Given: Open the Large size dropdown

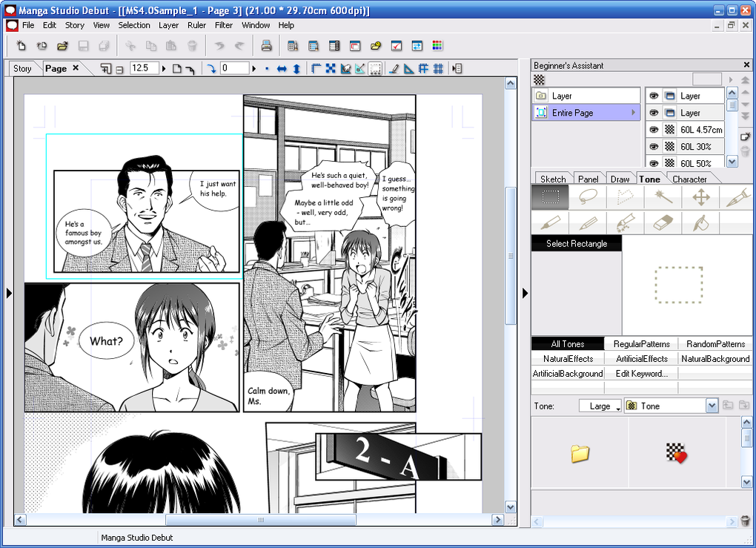Looking at the screenshot, I should [x=600, y=406].
